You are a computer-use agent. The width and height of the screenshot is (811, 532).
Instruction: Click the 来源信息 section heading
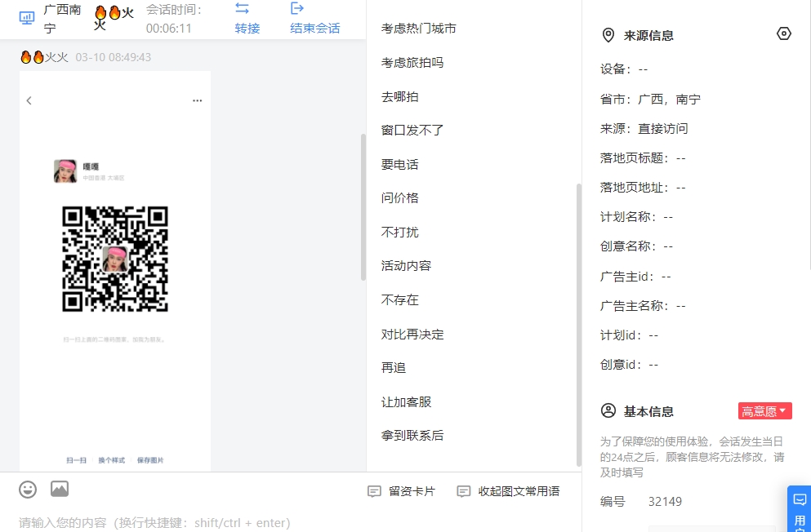[648, 36]
